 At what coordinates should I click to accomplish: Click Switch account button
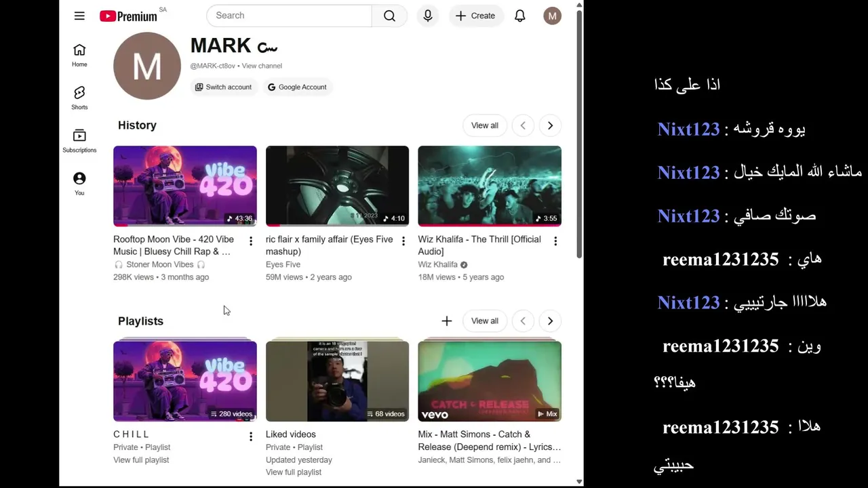pyautogui.click(x=223, y=87)
